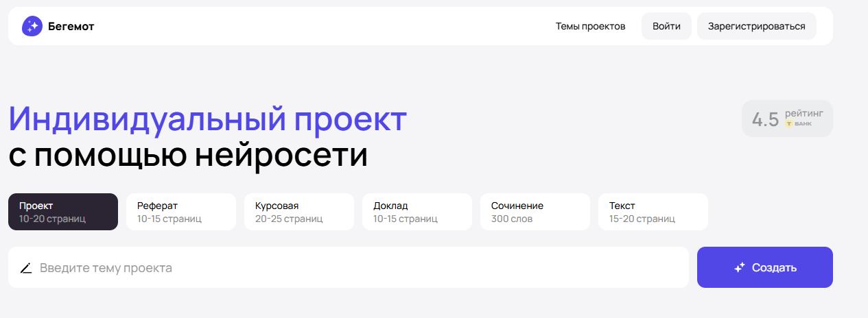
Task: Select the Доклад 10-15 страниц option
Action: pyautogui.click(x=417, y=212)
